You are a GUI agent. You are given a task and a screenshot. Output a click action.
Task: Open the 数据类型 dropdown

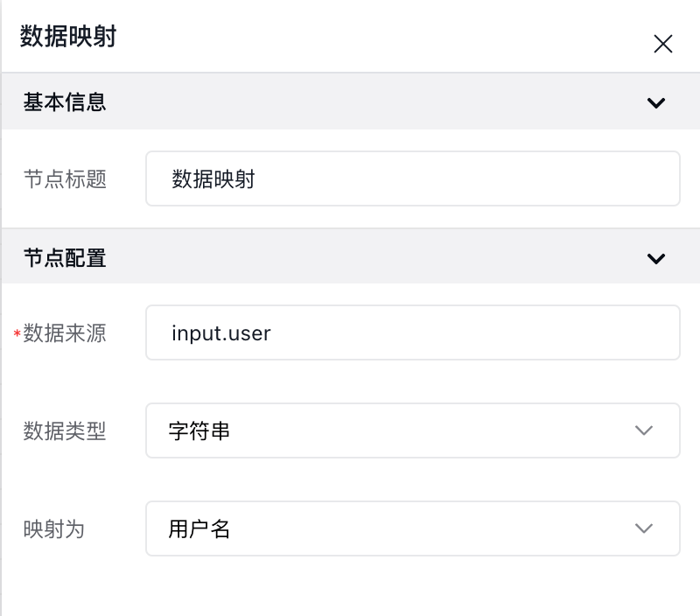click(412, 430)
